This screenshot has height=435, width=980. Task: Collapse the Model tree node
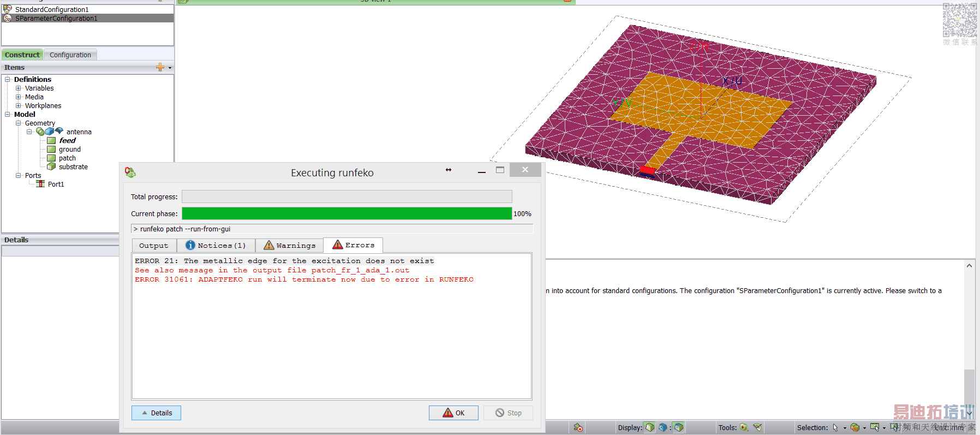pyautogui.click(x=8, y=114)
